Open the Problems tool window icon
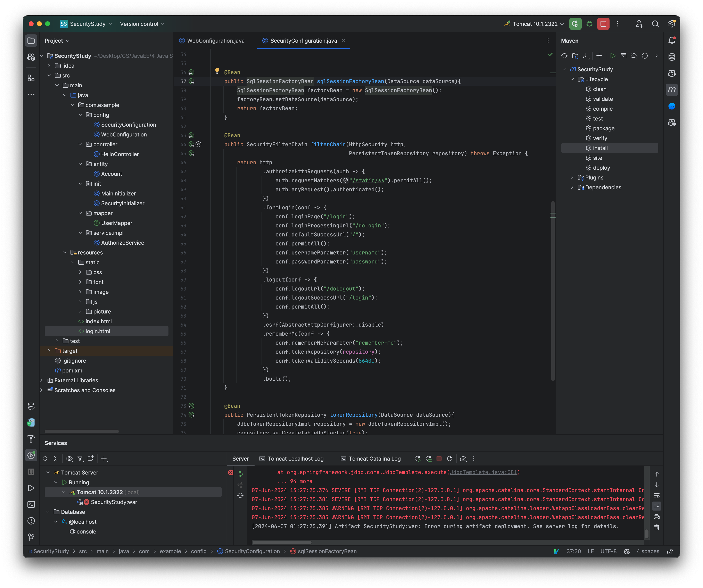 [31, 521]
